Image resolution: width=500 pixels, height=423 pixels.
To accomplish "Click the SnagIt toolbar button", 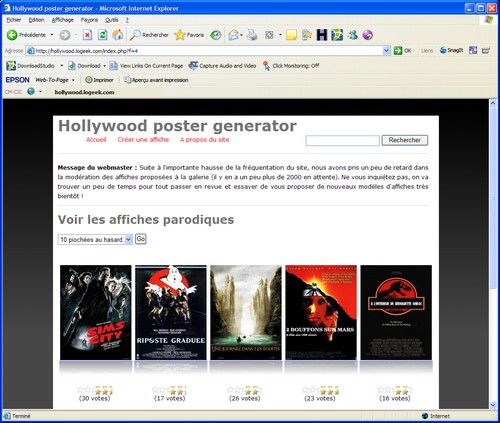I will tap(452, 50).
